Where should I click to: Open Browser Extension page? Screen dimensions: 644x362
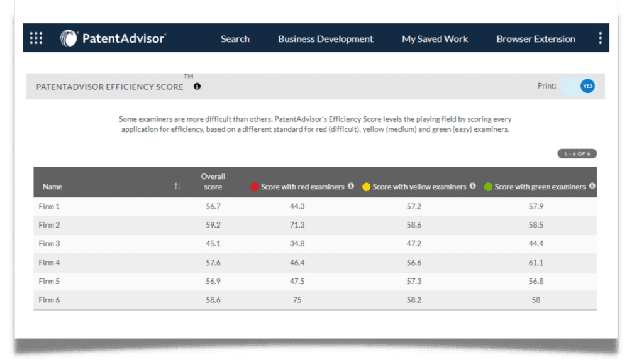pos(535,39)
